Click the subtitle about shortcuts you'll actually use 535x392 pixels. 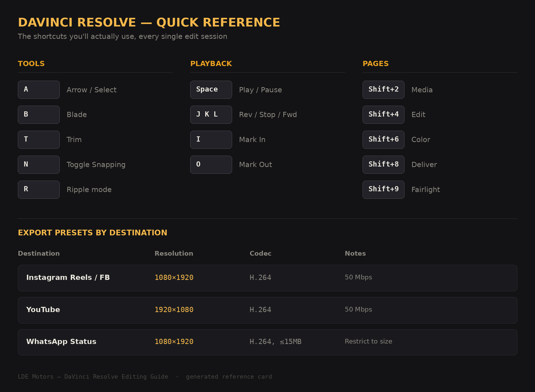(x=123, y=36)
